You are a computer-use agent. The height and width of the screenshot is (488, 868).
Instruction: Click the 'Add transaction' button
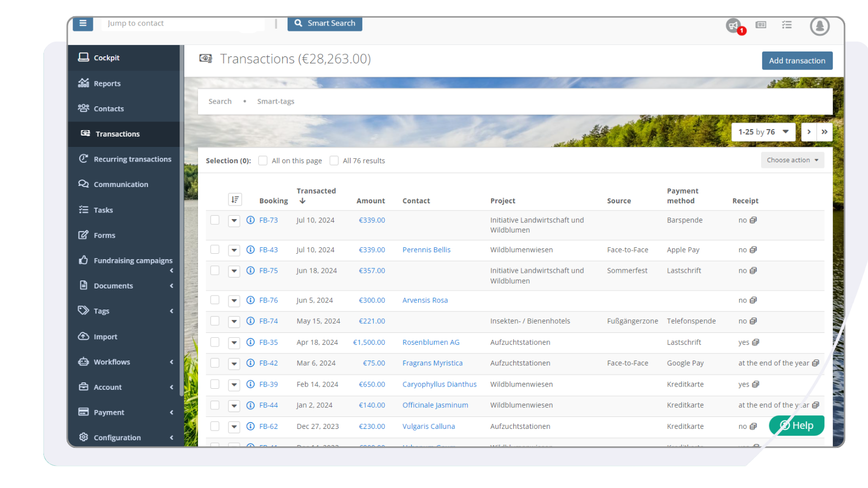[x=797, y=60]
